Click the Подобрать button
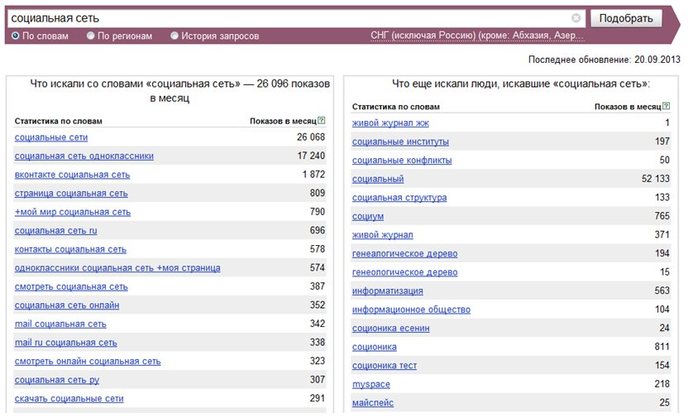 coord(626,18)
